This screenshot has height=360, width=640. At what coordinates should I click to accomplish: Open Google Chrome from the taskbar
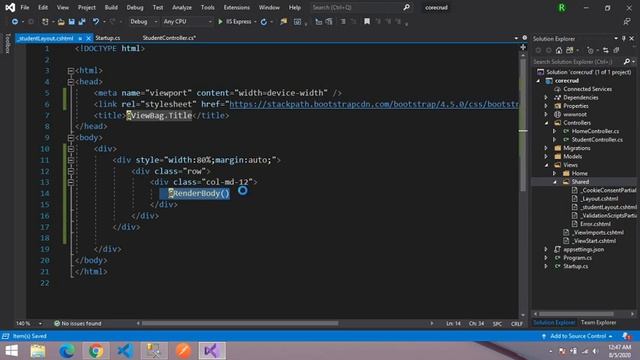96,351
